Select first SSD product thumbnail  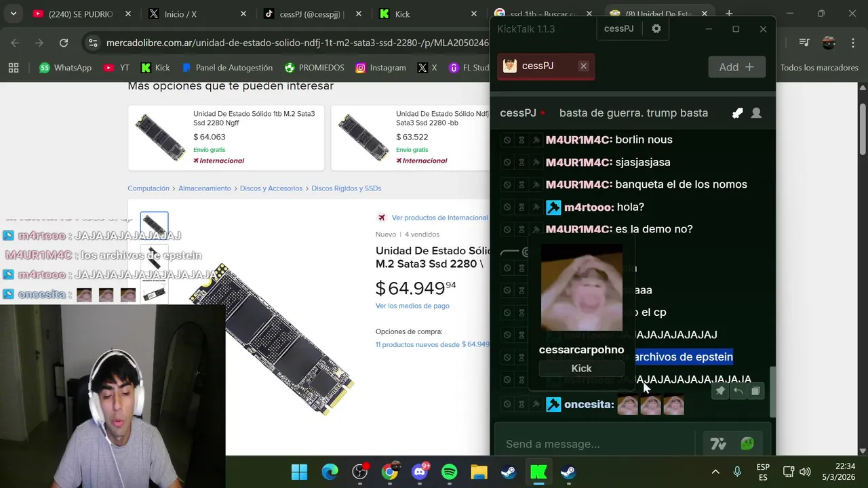(154, 226)
